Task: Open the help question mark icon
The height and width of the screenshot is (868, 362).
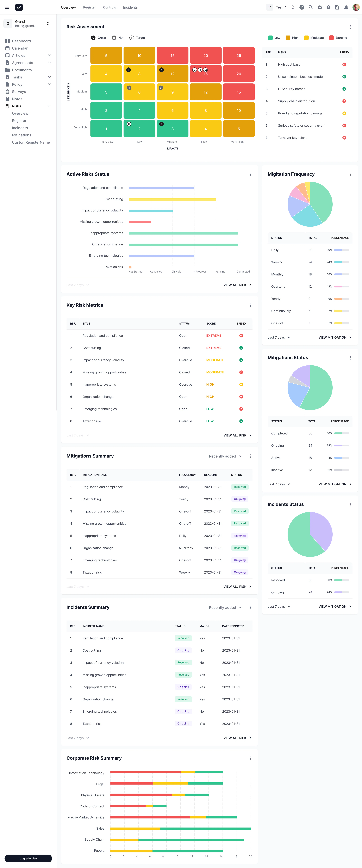Action: [x=302, y=7]
